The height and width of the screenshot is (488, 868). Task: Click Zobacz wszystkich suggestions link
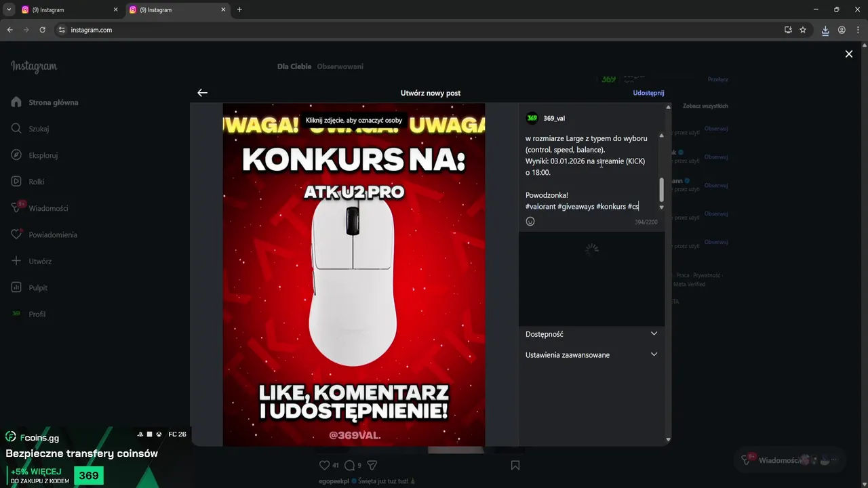click(705, 106)
